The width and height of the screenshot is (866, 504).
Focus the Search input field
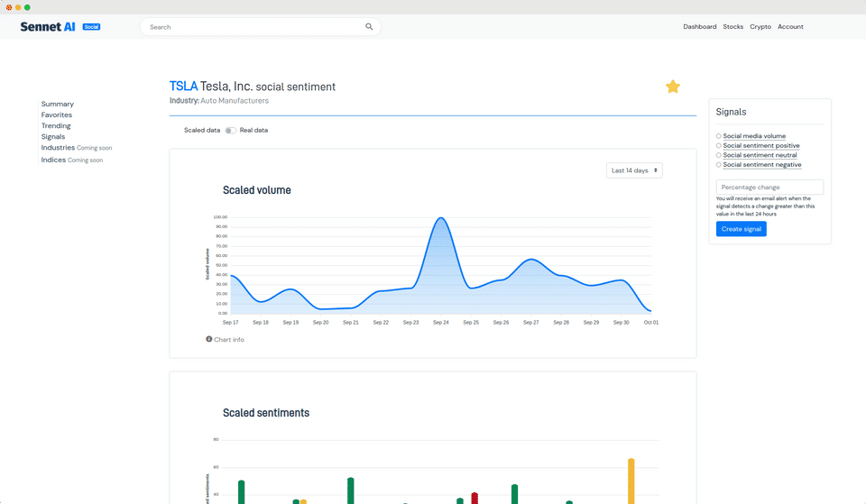(260, 26)
